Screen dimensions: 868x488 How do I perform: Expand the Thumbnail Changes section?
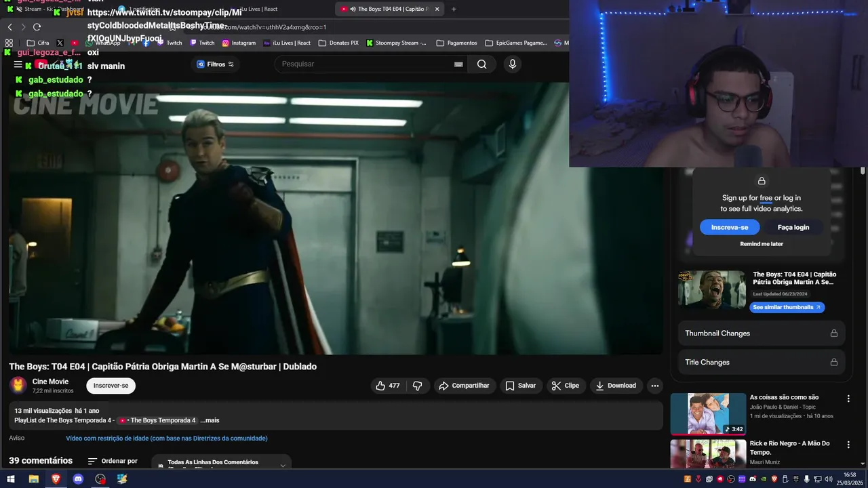point(762,333)
